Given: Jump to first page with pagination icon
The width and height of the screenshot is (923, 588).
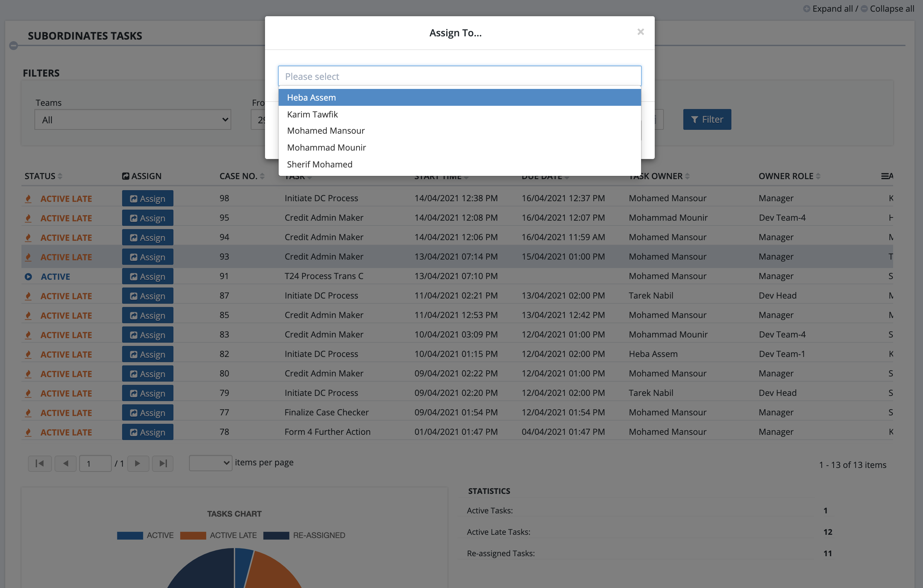Looking at the screenshot, I should [40, 463].
